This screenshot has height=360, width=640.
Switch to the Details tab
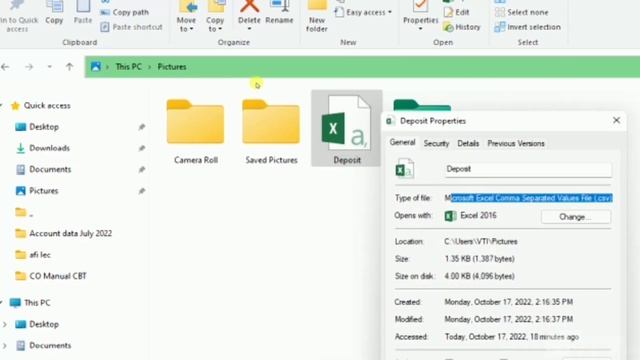coord(468,143)
